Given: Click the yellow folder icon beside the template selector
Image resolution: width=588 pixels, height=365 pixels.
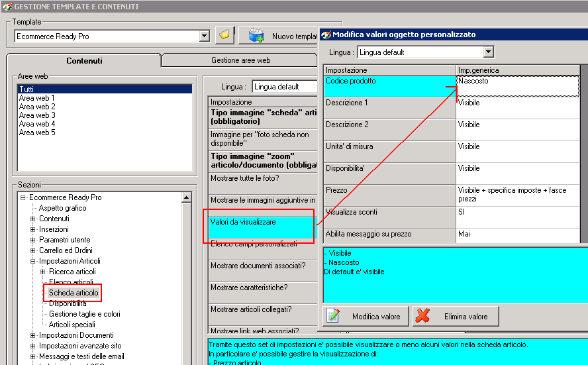Looking at the screenshot, I should pos(224,35).
